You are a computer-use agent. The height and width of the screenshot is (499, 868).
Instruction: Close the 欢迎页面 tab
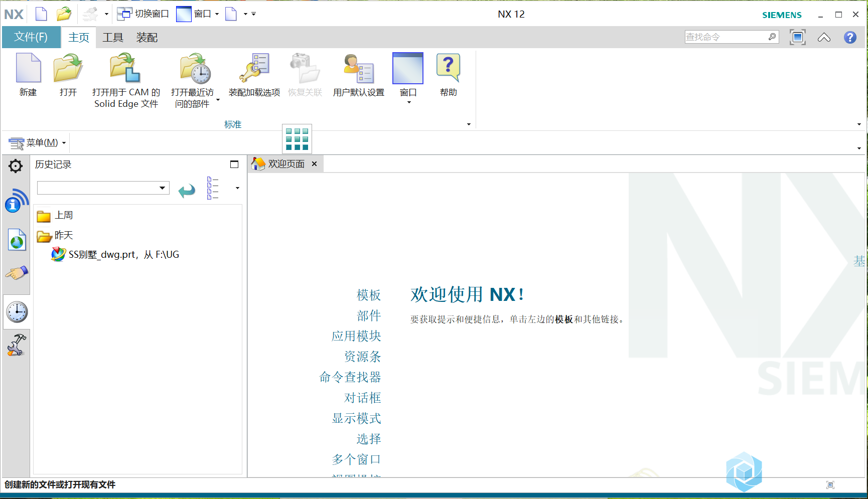[314, 164]
